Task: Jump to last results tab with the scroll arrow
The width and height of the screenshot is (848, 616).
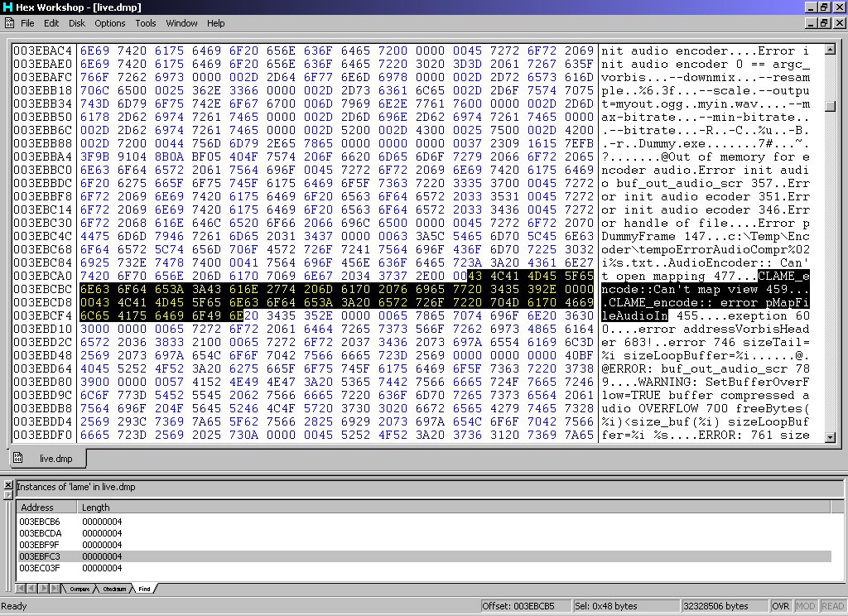Action: point(55,589)
